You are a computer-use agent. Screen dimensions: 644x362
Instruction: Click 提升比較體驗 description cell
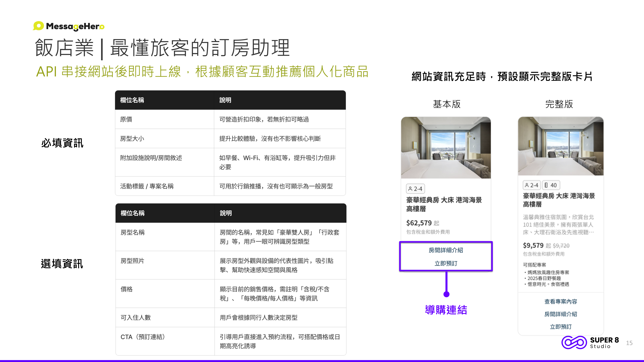(x=280, y=138)
